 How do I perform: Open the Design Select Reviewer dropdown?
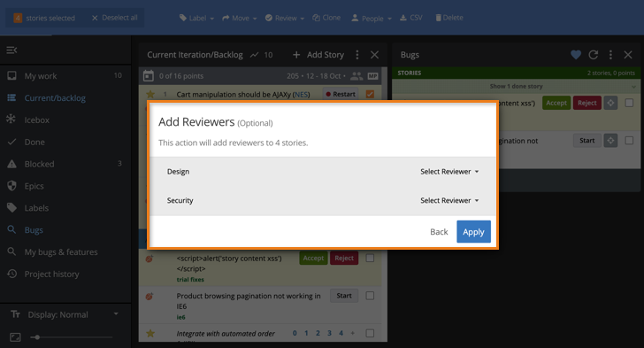[449, 172]
